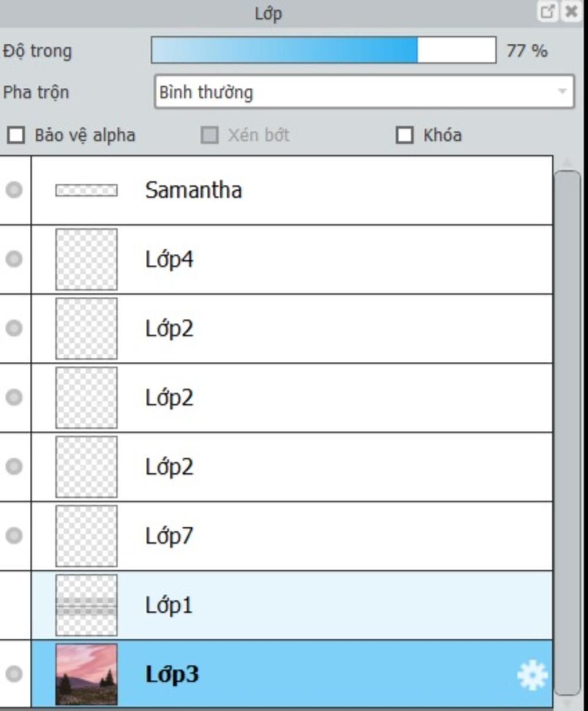Viewport: 588px width, 711px height.
Task: Toggle visibility dot of Lớp4 layer
Action: coord(14,259)
